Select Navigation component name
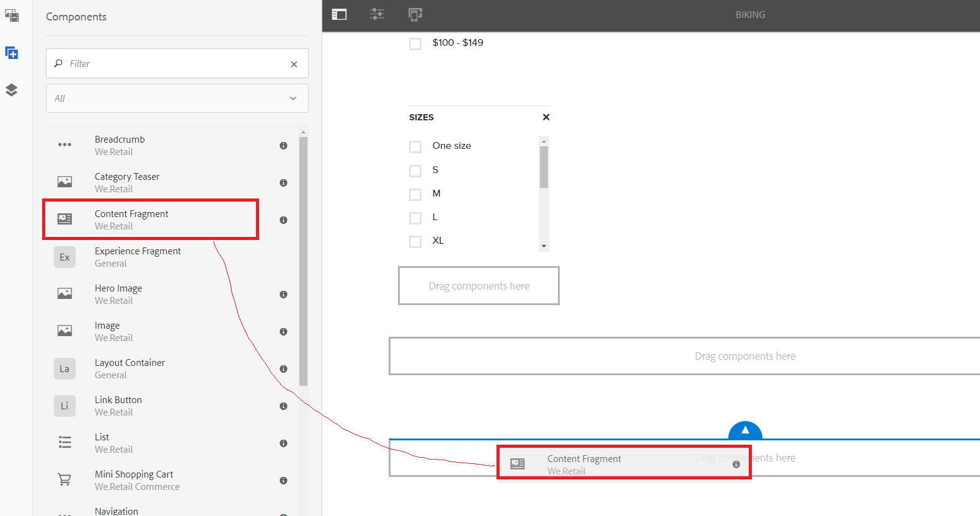 point(117,511)
